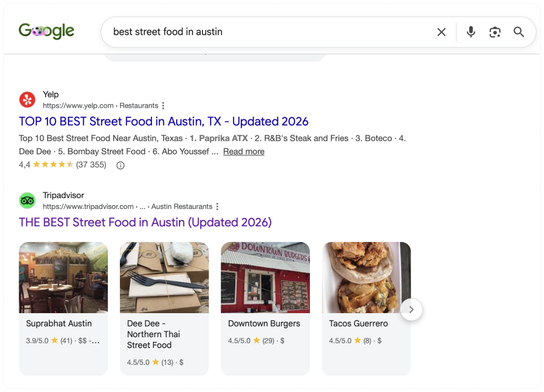Show next restaurant cards with the arrow
544x392 pixels.
412,310
